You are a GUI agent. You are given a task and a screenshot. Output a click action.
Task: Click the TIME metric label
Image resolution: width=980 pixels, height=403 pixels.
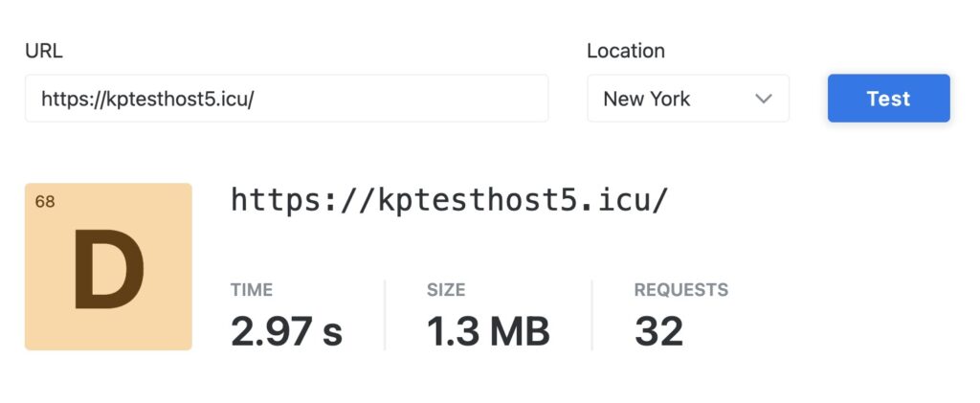tap(251, 290)
